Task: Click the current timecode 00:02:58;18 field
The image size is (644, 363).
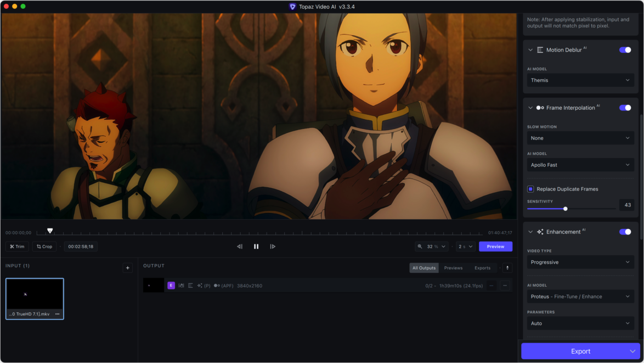Action: point(81,247)
